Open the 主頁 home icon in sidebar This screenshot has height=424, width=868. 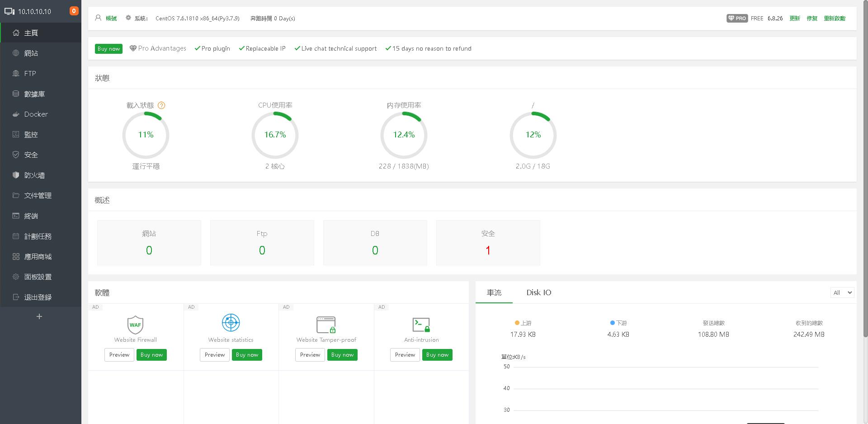coord(16,33)
